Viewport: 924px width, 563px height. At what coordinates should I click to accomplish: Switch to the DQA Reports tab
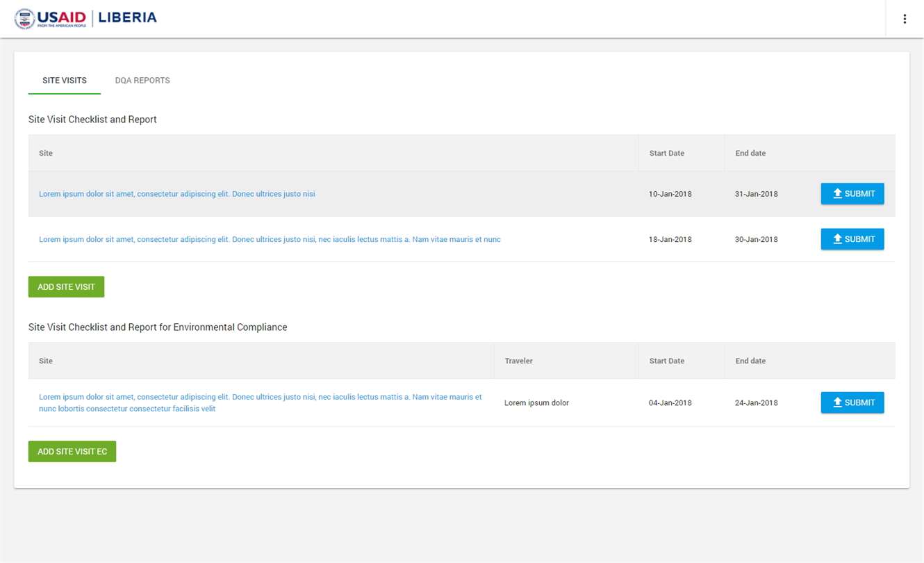(142, 81)
